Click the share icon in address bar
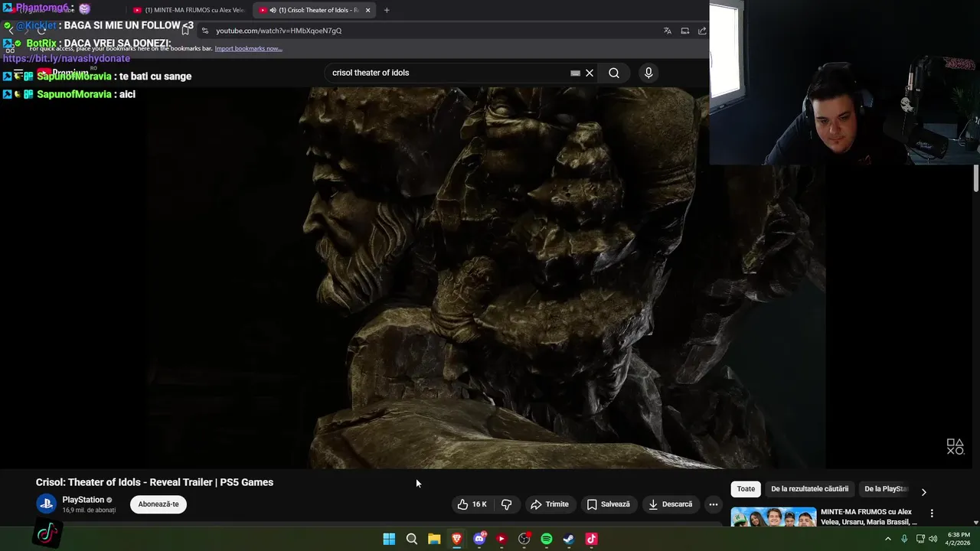The height and width of the screenshot is (551, 980). tap(702, 31)
